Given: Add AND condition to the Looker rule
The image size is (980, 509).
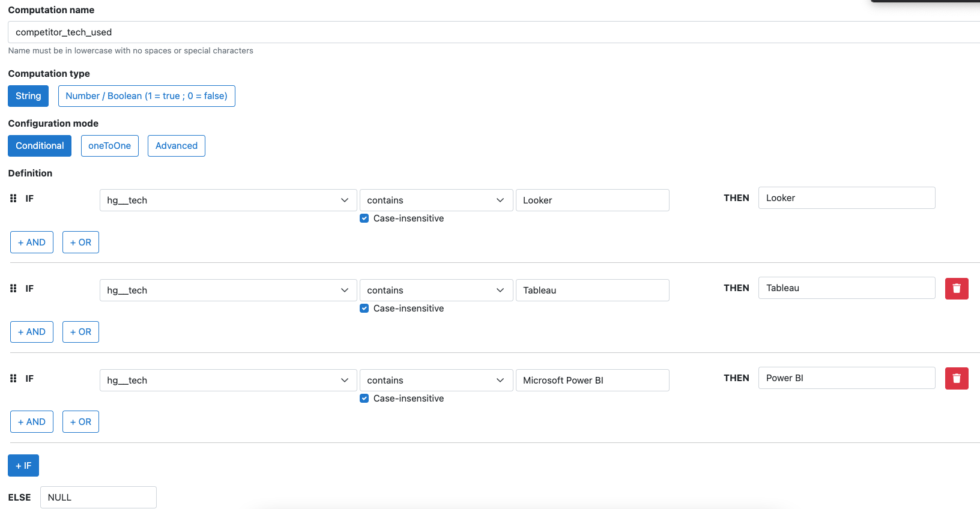Looking at the screenshot, I should click(32, 242).
